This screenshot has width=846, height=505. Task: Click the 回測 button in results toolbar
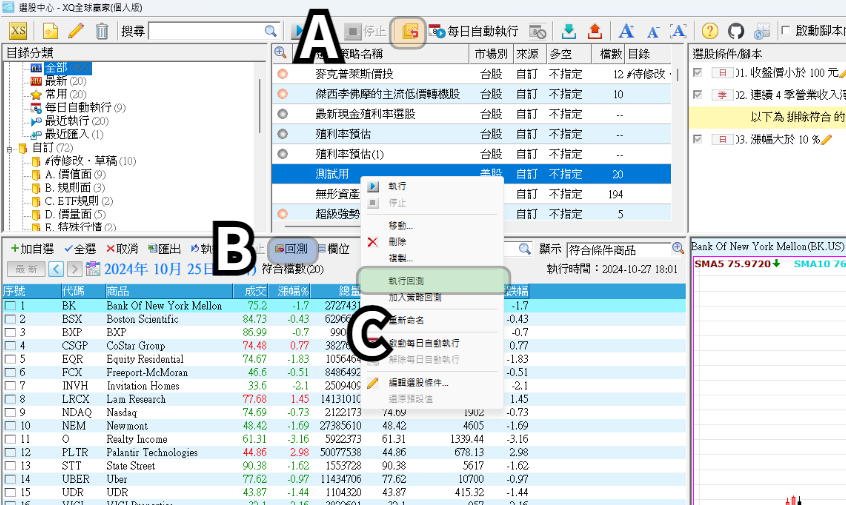click(290, 248)
